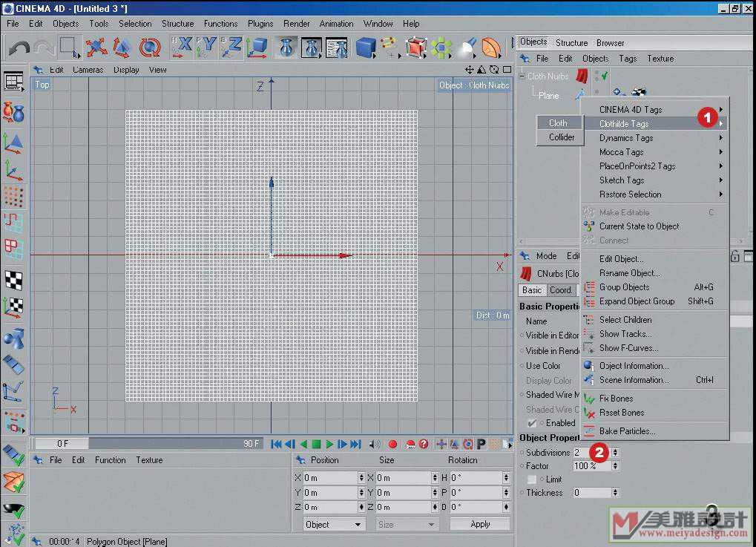Go to the start of animation

pyautogui.click(x=276, y=444)
